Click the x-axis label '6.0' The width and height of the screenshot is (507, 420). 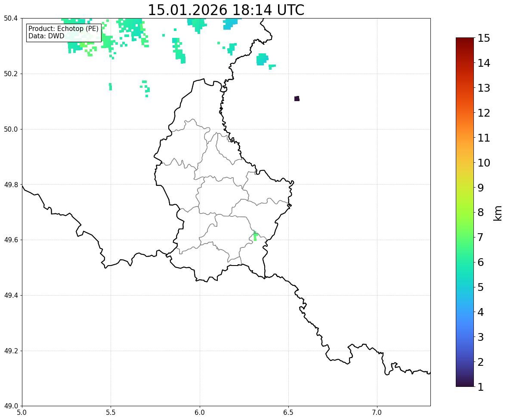click(200, 413)
